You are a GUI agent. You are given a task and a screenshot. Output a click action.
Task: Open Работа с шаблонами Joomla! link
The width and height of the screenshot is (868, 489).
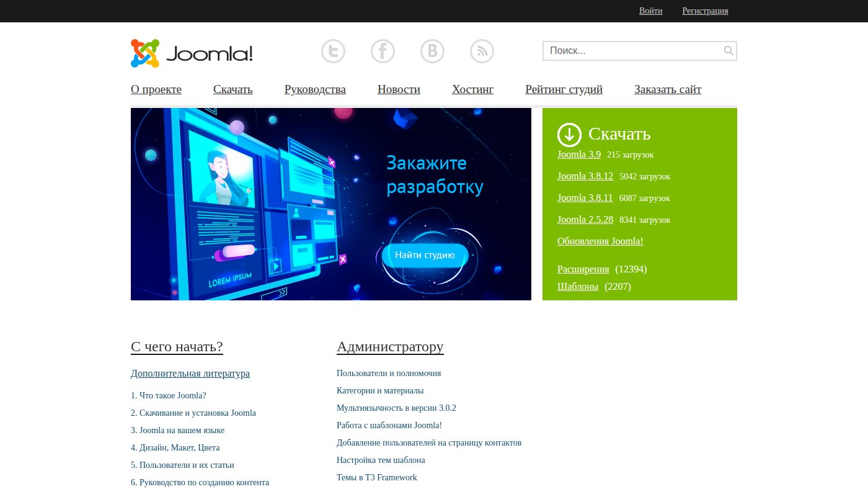[x=389, y=426]
